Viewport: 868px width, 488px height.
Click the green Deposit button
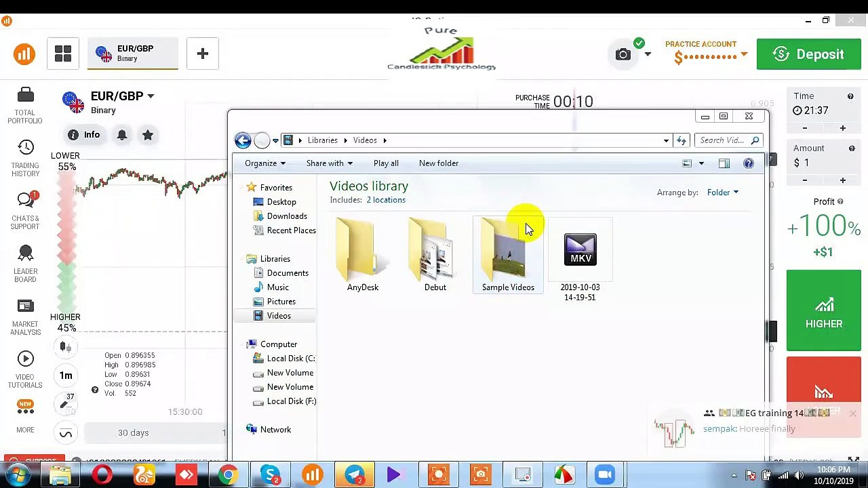point(809,54)
